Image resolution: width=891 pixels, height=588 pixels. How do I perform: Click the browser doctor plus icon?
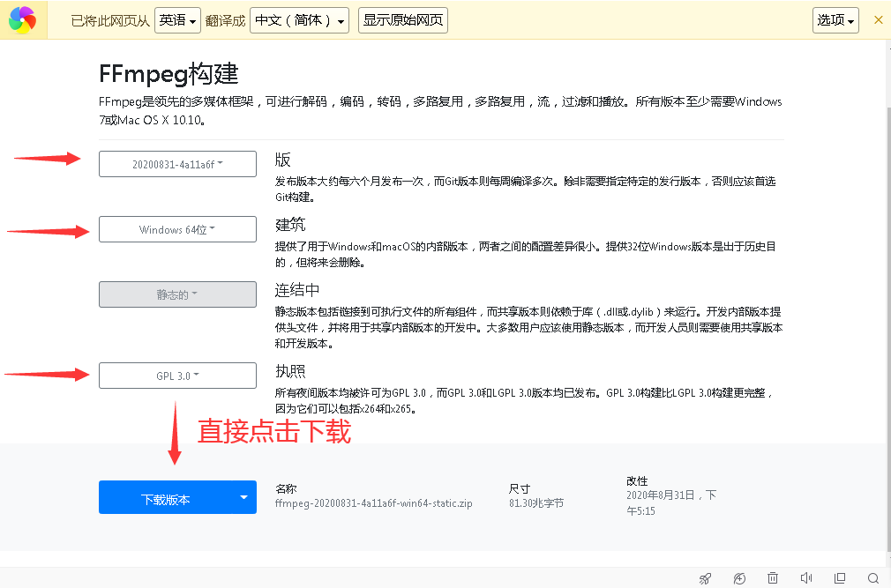click(x=739, y=578)
